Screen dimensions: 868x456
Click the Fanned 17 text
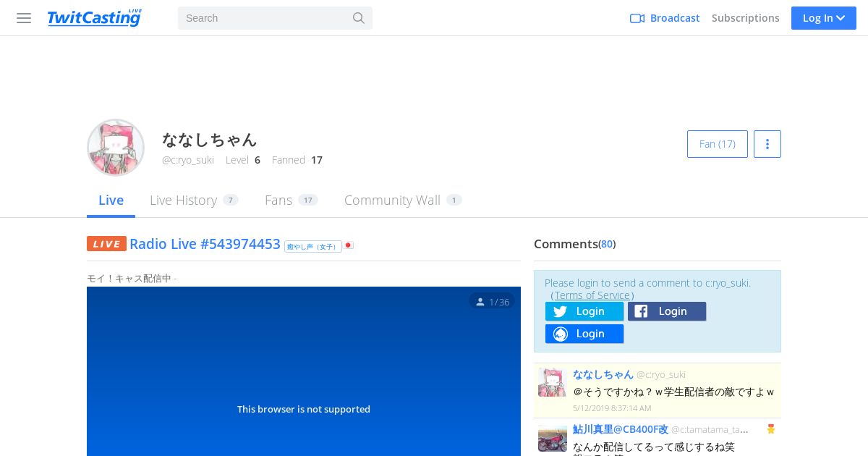[297, 160]
